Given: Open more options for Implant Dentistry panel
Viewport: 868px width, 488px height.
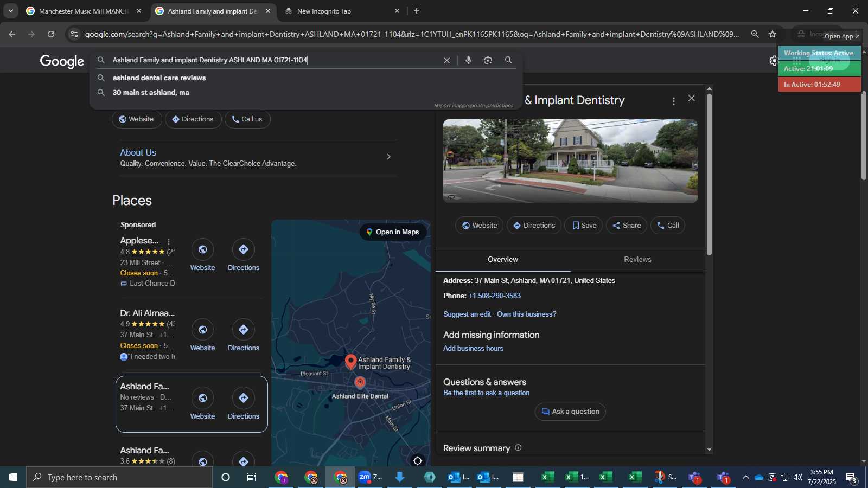Looking at the screenshot, I should (673, 101).
